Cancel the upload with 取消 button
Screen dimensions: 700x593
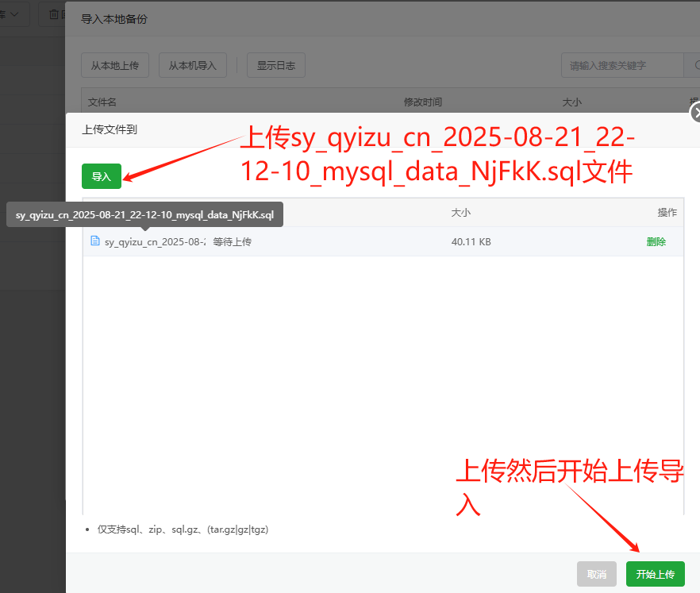point(597,574)
